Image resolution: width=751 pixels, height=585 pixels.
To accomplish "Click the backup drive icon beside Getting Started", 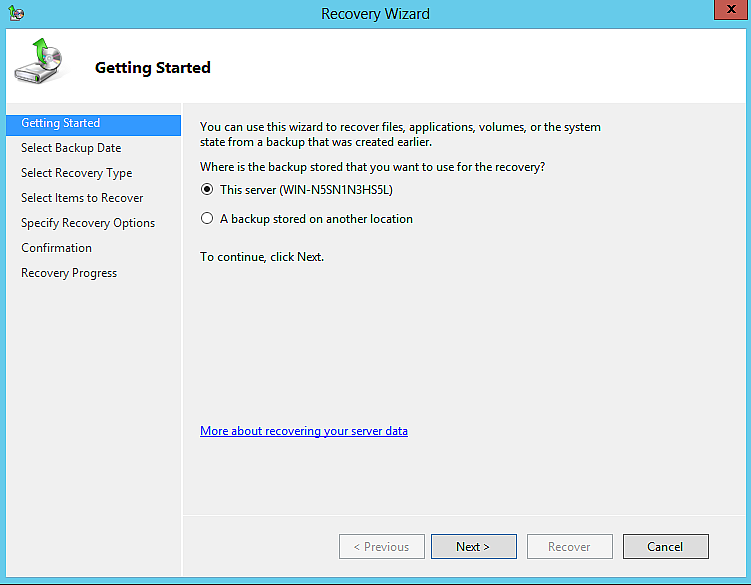I will tap(39, 62).
